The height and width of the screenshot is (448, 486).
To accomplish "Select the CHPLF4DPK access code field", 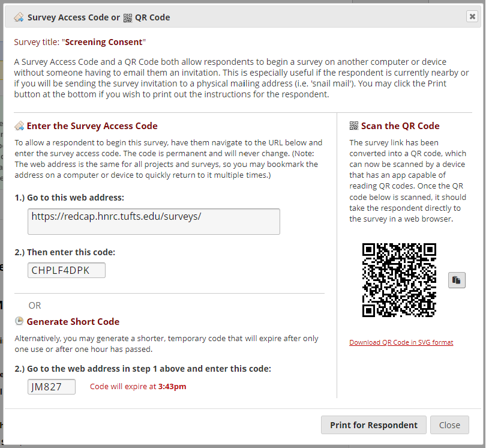I will 67,270.
